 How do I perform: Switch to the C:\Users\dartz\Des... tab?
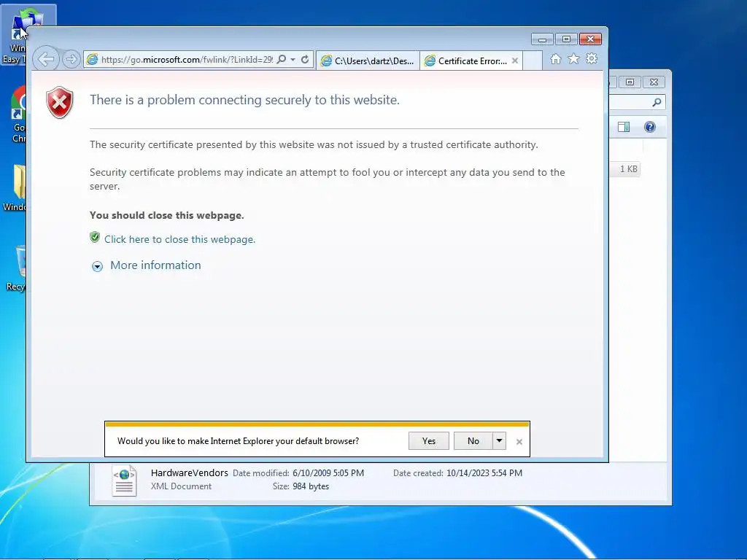point(368,61)
